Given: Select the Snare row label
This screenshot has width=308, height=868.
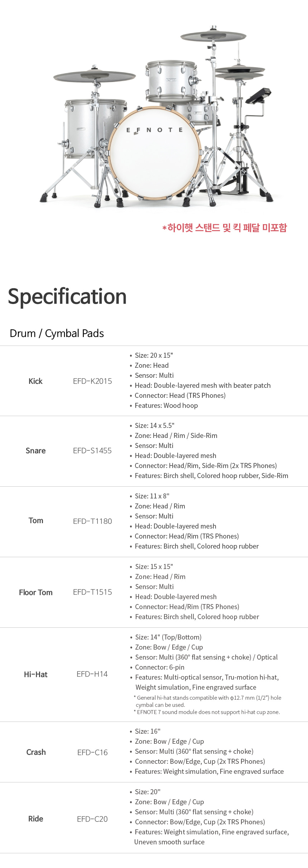Looking at the screenshot, I should pyautogui.click(x=35, y=450).
